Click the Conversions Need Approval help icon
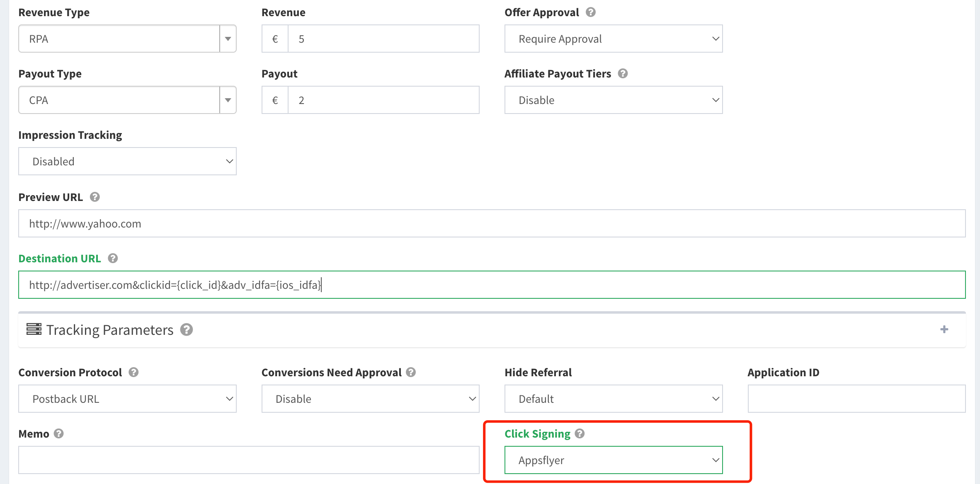This screenshot has width=980, height=484. [411, 373]
